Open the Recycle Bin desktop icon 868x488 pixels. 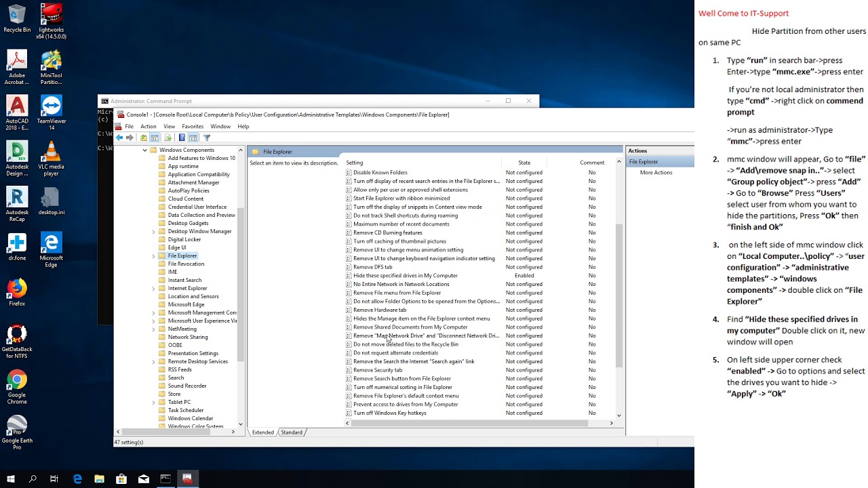(17, 19)
